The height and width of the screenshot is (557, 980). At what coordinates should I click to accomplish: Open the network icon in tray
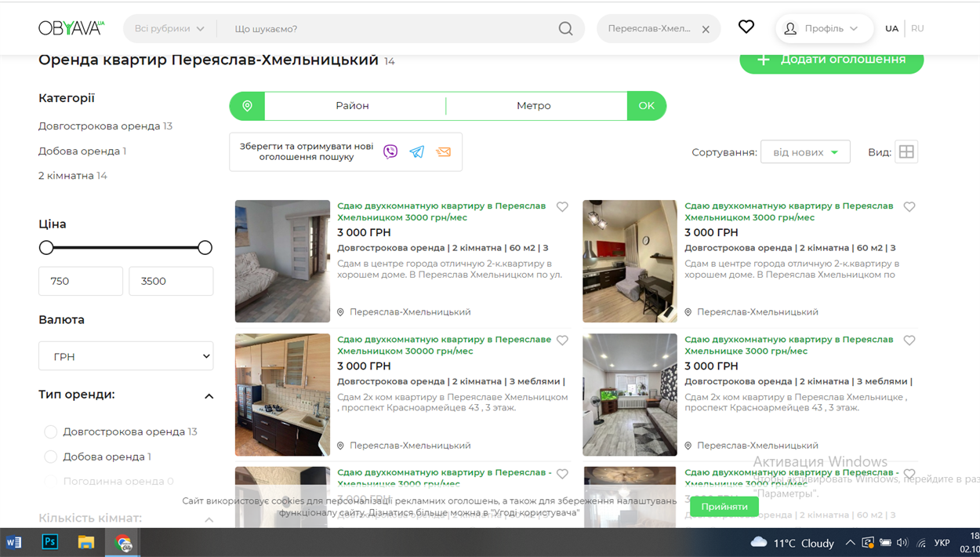tap(921, 543)
